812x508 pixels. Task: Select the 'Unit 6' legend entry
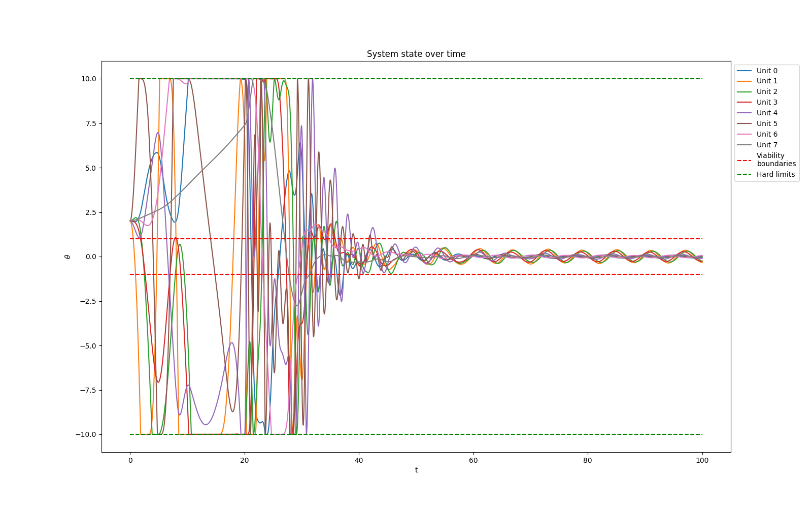tap(757, 134)
